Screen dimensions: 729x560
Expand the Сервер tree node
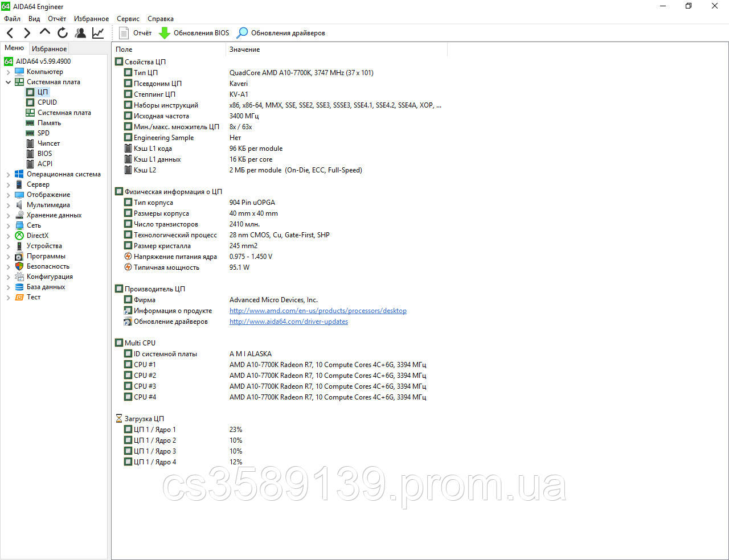tap(8, 185)
